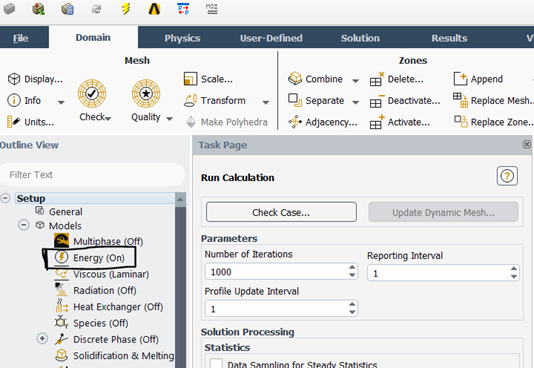This screenshot has height=368, width=534.
Task: Open the Units settings
Action: [x=30, y=122]
